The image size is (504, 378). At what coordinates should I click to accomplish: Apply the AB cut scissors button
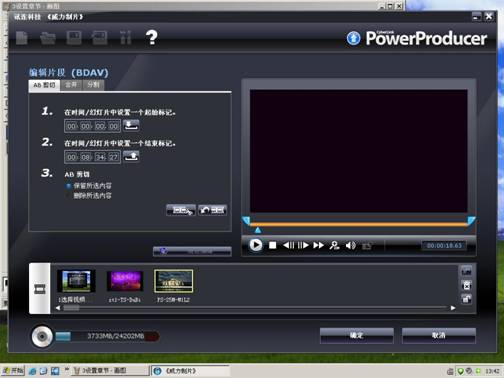tap(181, 210)
